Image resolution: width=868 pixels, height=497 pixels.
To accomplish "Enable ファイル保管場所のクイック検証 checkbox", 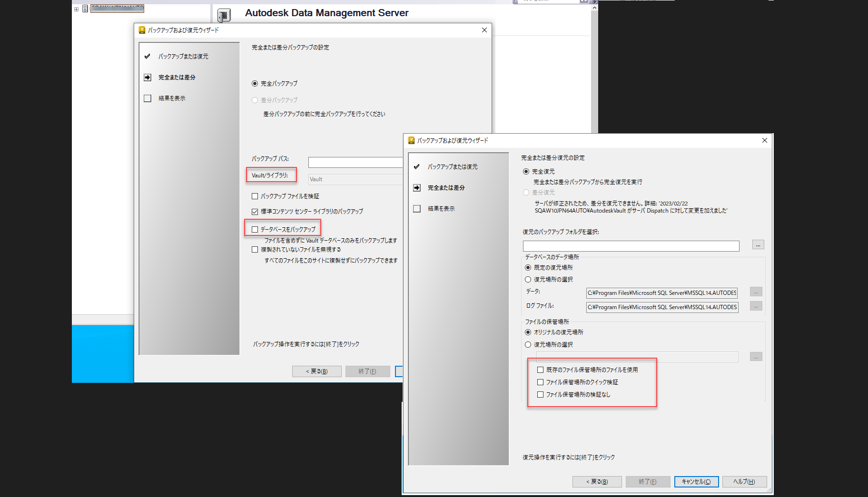I will (540, 382).
